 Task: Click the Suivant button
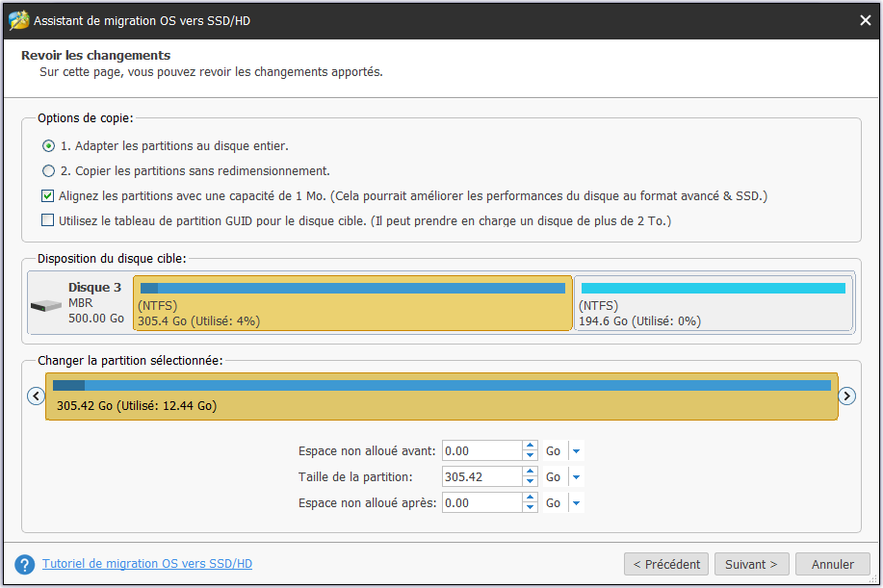[751, 564]
